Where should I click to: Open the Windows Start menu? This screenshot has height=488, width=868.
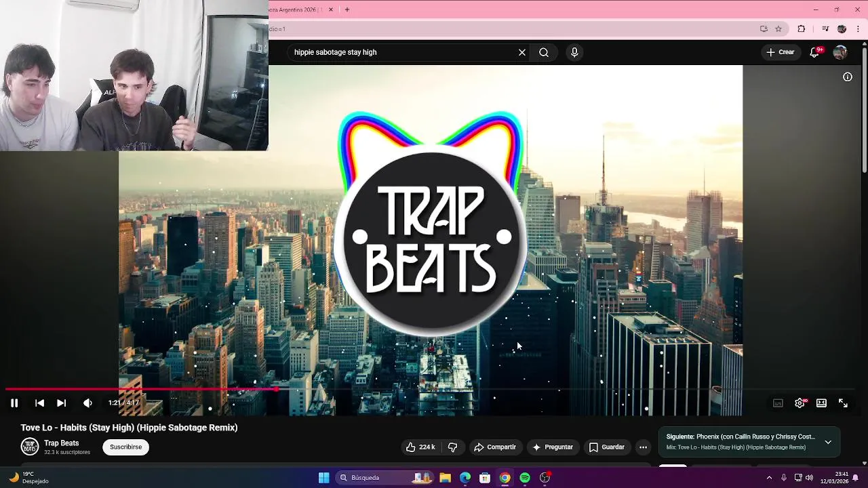tap(324, 478)
